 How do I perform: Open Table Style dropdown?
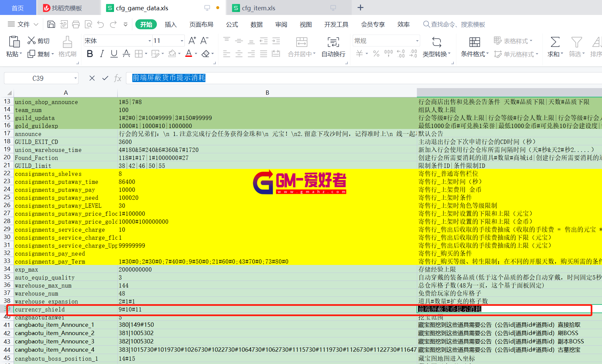click(x=513, y=41)
